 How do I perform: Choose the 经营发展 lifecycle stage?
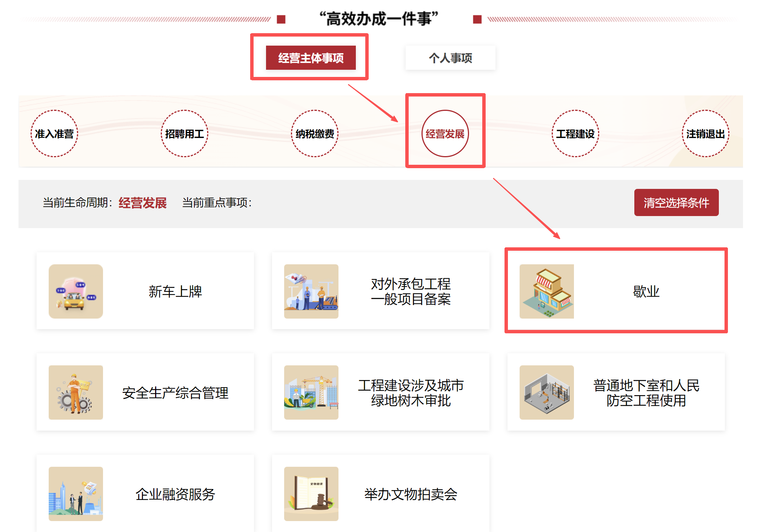coord(445,133)
